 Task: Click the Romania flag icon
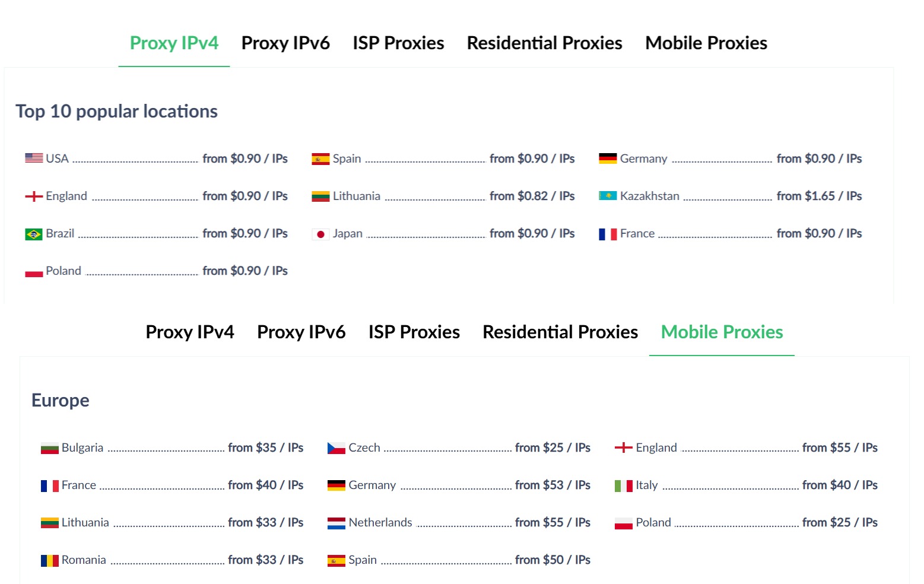point(50,560)
